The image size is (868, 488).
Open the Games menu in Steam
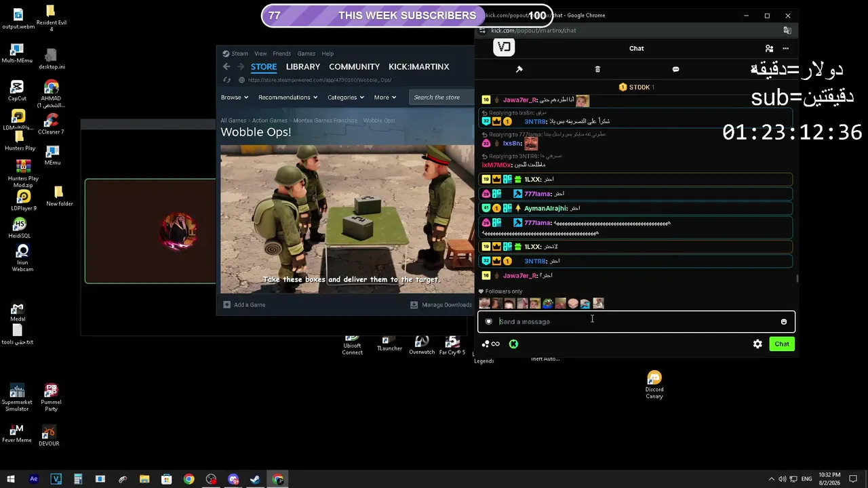pos(306,54)
